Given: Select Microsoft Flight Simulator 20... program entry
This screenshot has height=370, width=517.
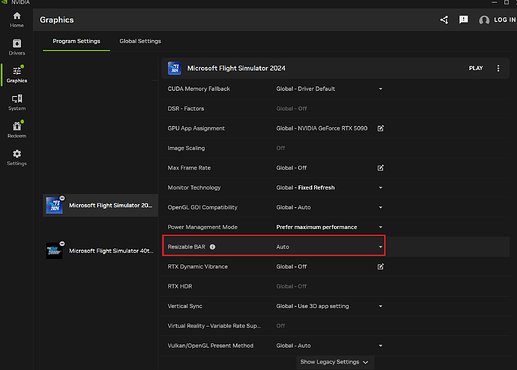Looking at the screenshot, I should tap(100, 205).
